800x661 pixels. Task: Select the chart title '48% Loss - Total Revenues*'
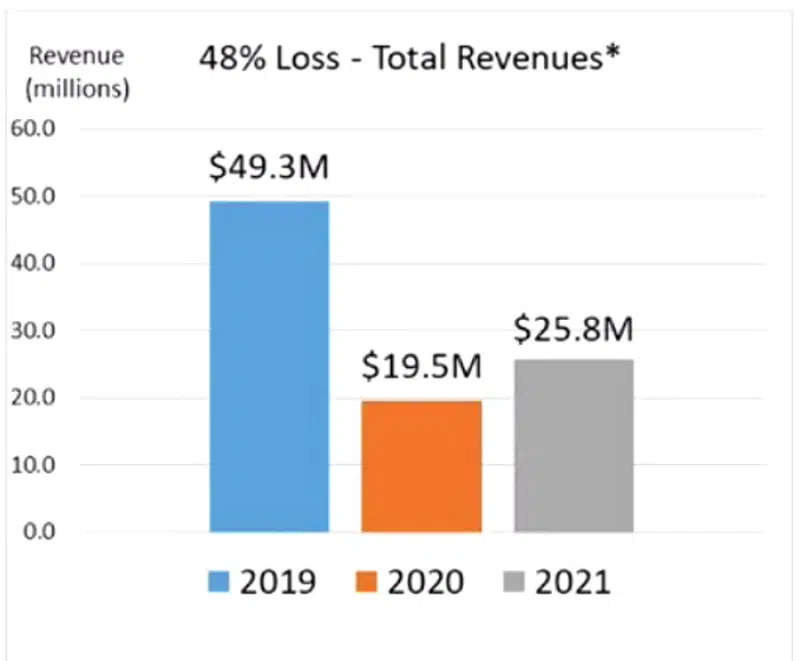click(408, 59)
